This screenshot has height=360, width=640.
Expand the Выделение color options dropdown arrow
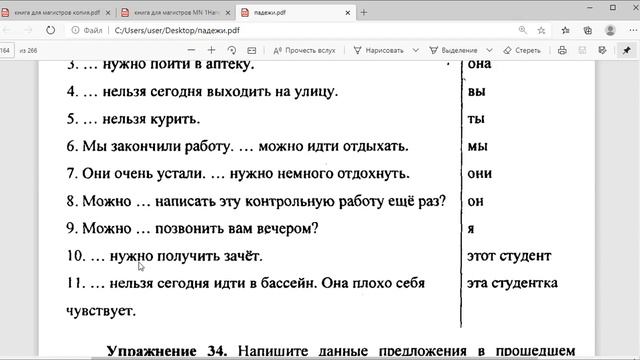pyautogui.click(x=489, y=50)
